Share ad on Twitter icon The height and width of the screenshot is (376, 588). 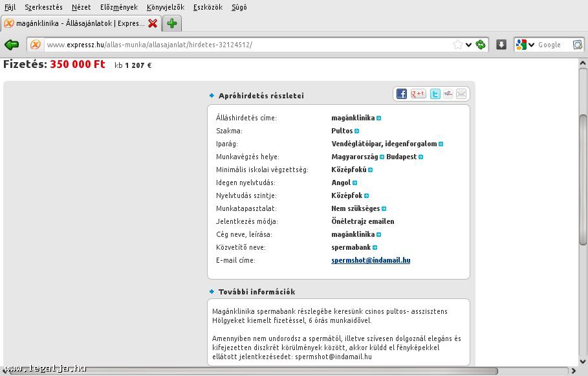(435, 94)
